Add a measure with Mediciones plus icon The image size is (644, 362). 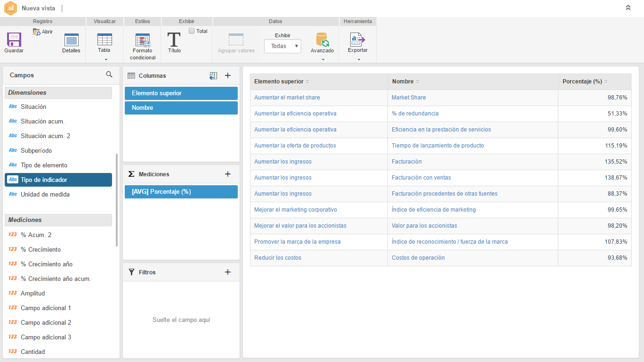pos(228,174)
